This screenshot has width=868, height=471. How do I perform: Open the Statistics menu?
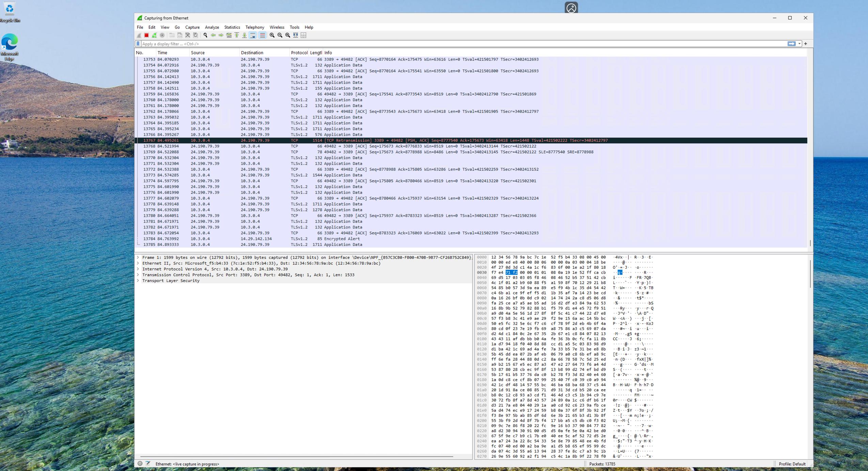[232, 27]
